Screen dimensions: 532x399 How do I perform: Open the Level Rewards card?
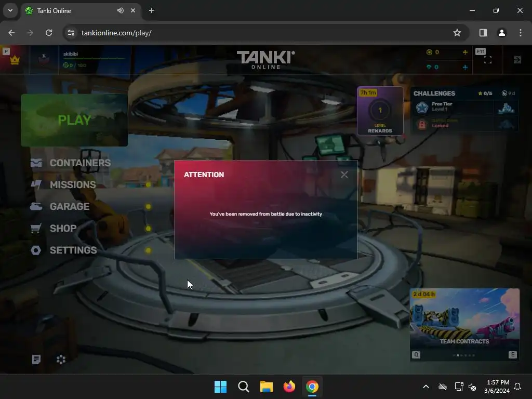pyautogui.click(x=380, y=111)
